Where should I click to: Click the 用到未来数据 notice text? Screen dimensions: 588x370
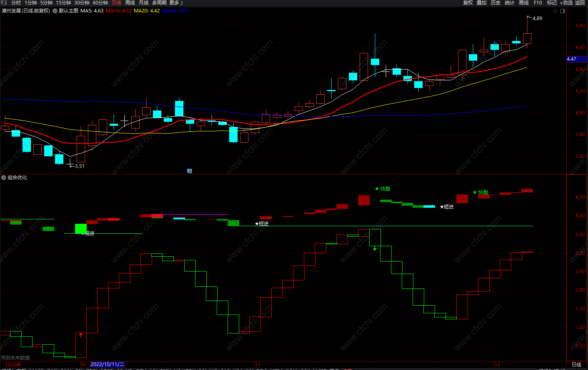(15, 358)
